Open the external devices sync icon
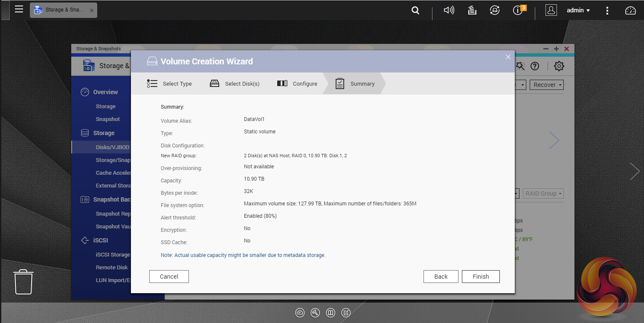The height and width of the screenshot is (323, 644). pyautogui.click(x=495, y=11)
